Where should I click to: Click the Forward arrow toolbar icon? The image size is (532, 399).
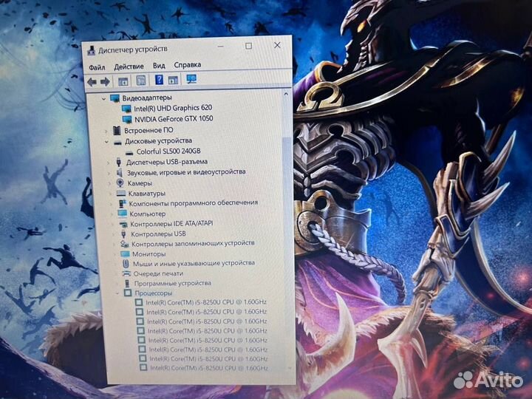[105, 81]
